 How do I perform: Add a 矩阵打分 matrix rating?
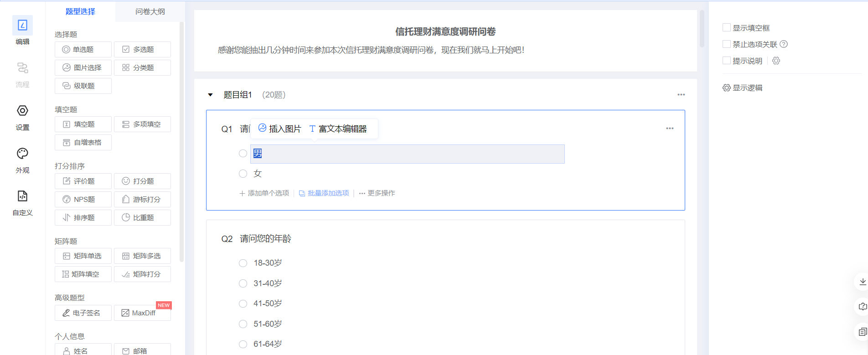point(142,274)
